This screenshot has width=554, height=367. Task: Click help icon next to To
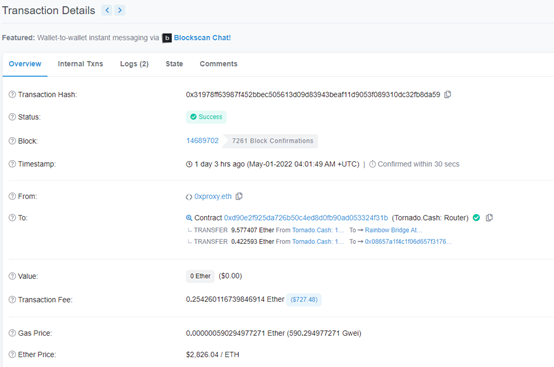point(12,218)
